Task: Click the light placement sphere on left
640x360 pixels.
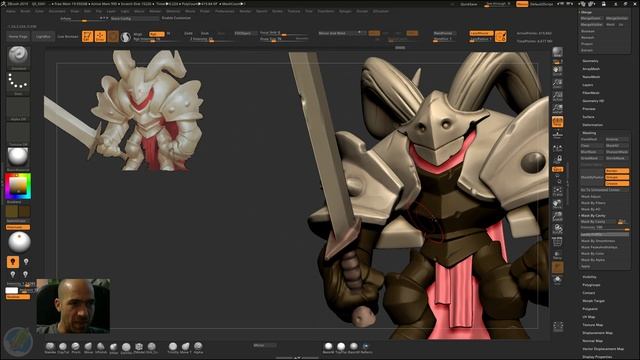Action: pyautogui.click(x=19, y=242)
